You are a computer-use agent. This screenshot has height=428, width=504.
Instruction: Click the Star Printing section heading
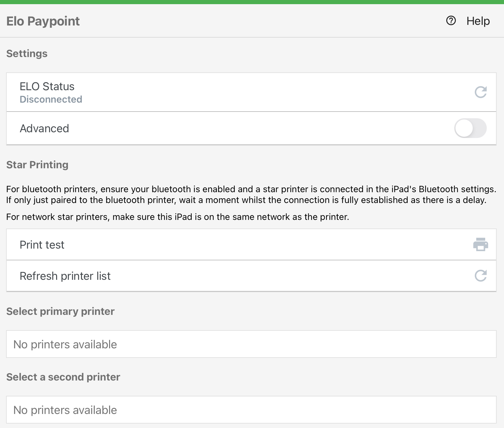pos(37,165)
